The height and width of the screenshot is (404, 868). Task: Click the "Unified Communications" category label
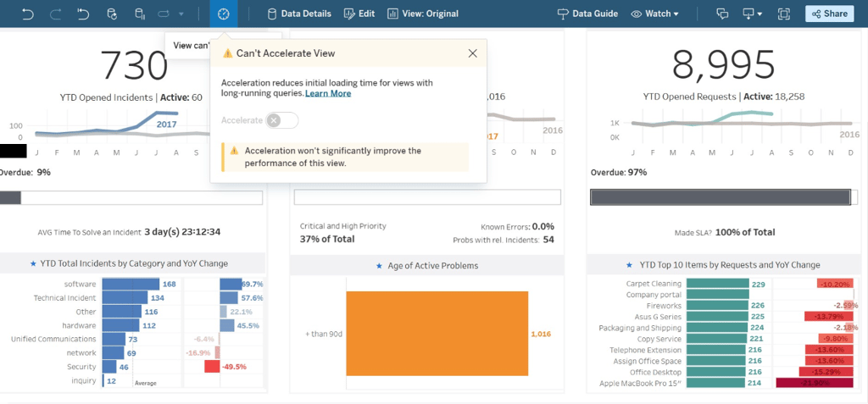53,339
